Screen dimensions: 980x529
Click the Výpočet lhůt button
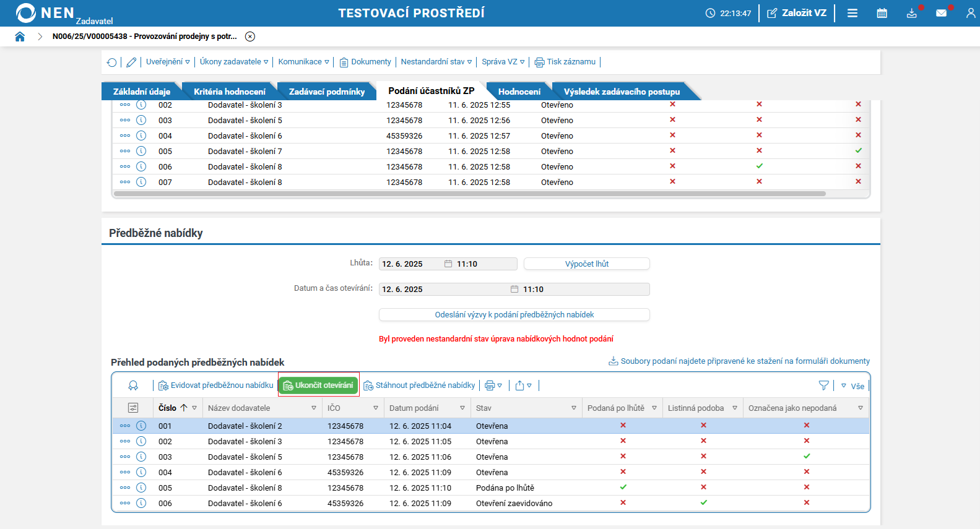(586, 264)
